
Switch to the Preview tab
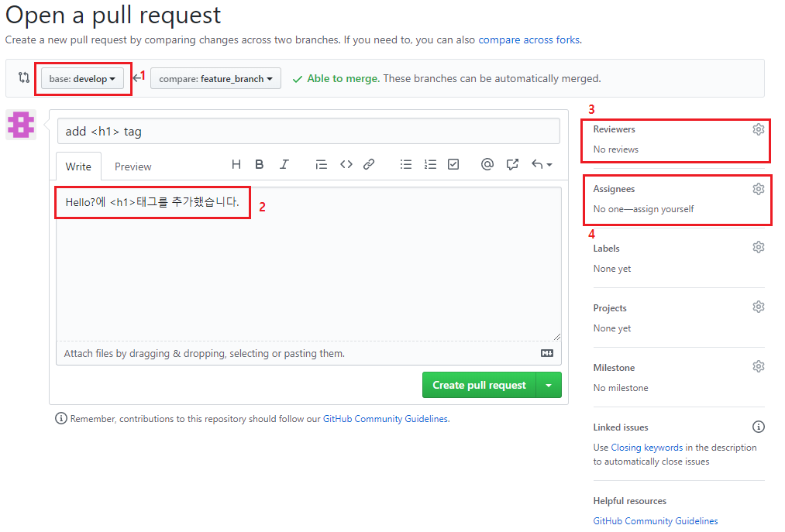[x=133, y=166]
